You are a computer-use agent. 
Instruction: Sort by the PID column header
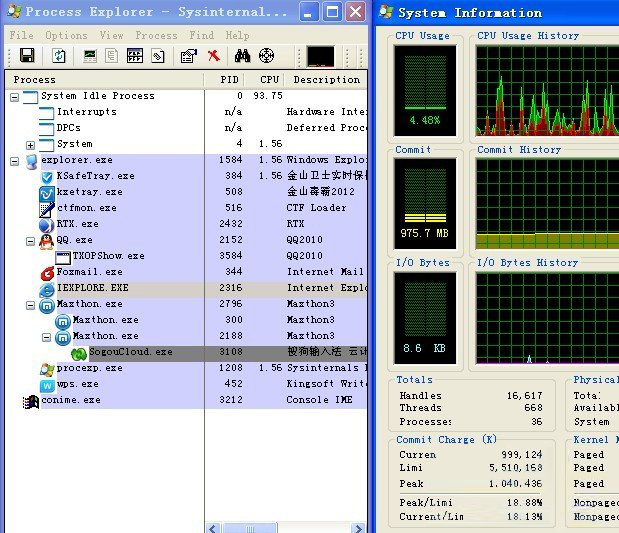tap(229, 79)
